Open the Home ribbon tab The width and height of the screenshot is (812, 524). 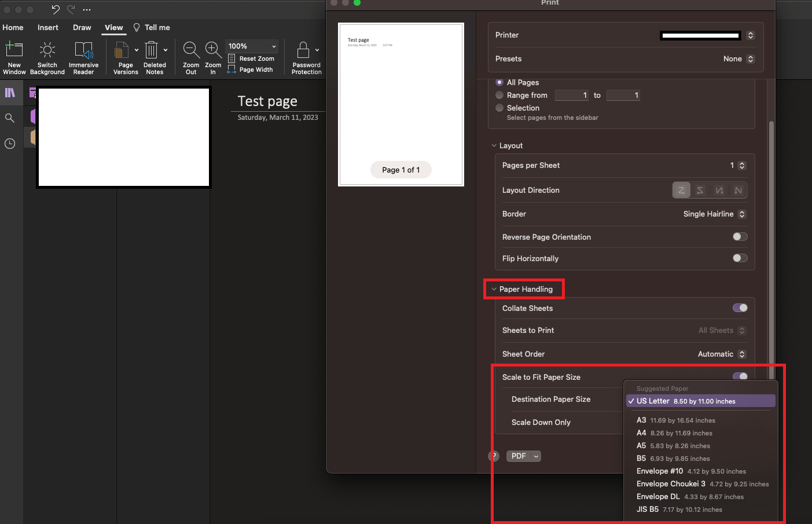(13, 27)
